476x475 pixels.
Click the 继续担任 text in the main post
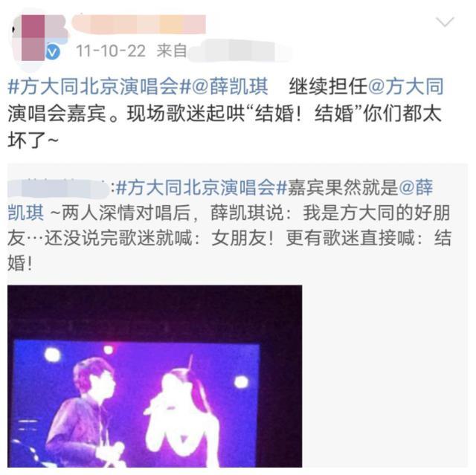(328, 86)
